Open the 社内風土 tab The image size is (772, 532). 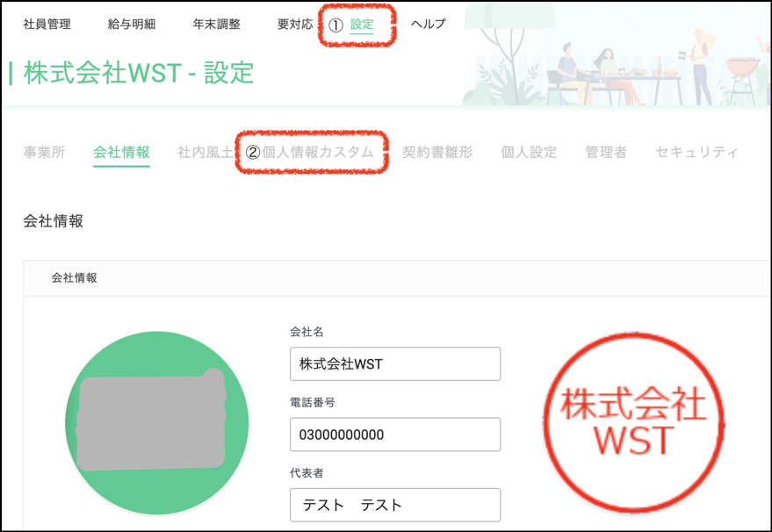(x=206, y=152)
